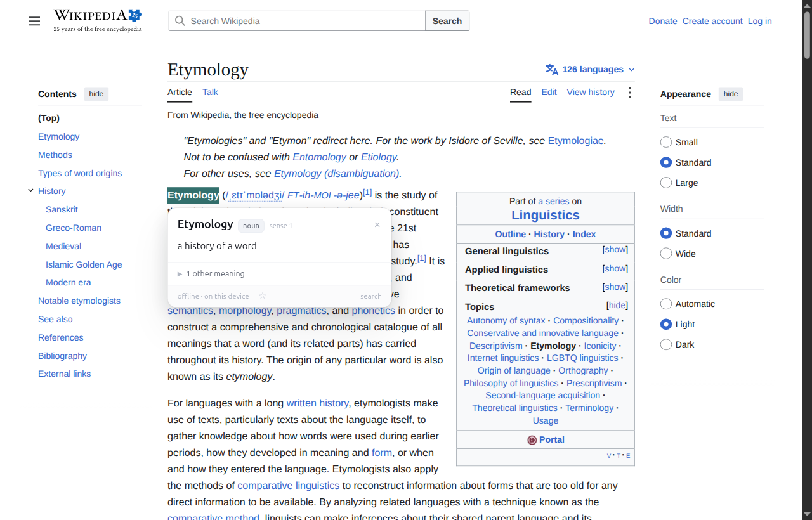
Task: Open the Create account link
Action: [712, 21]
